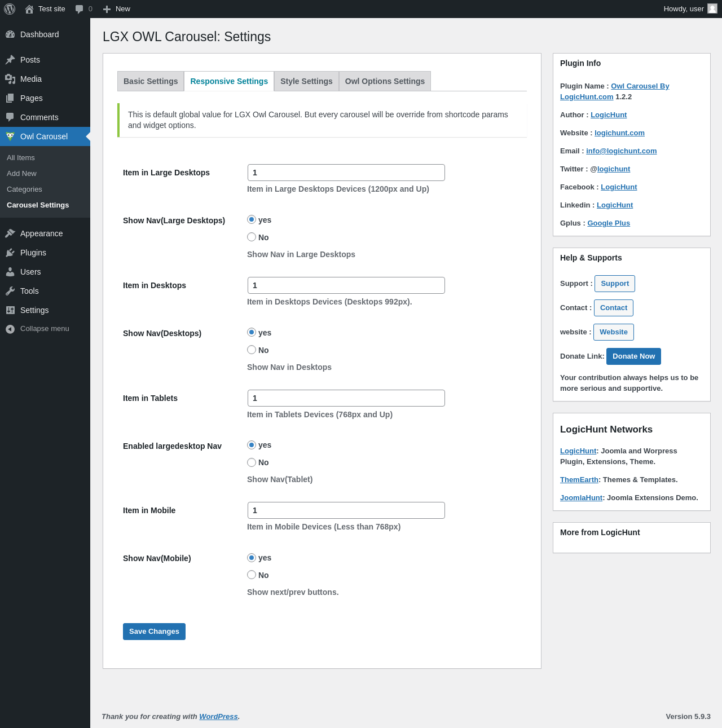This screenshot has width=722, height=728.
Task: Open the comments bubble icon in admin bar
Action: pyautogui.click(x=80, y=9)
